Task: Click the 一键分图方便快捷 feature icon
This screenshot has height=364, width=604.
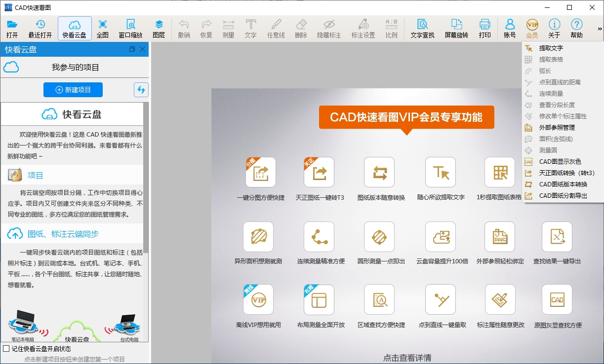Action: [261, 172]
